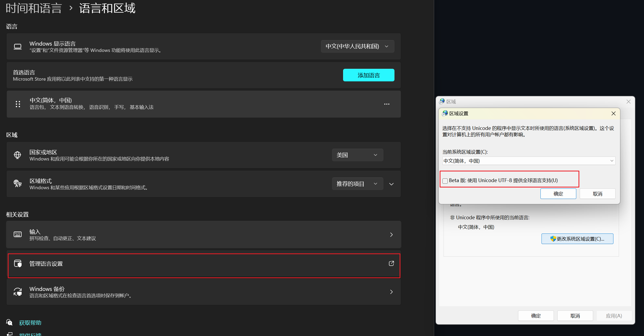This screenshot has height=336, width=644.
Task: Click the six-dot drag handle for 中文(简体，中国)
Action: point(18,104)
